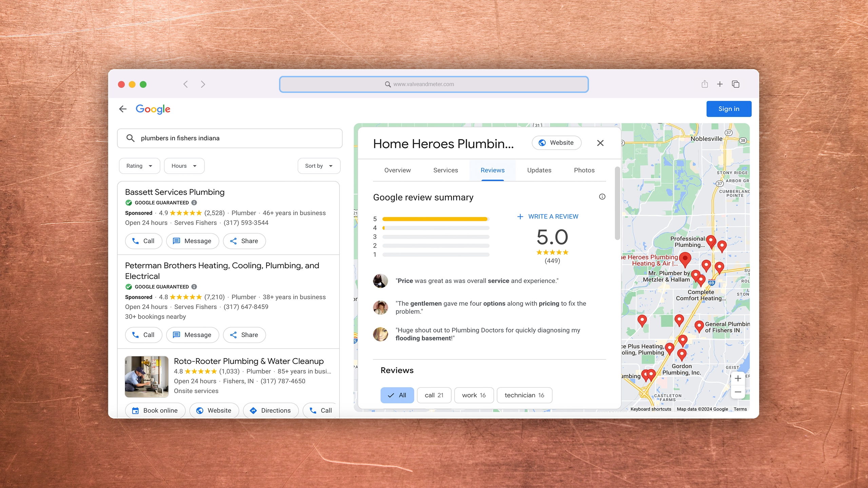Click the Gordon Plumbing map pin
This screenshot has height=488, width=868.
coord(682,355)
